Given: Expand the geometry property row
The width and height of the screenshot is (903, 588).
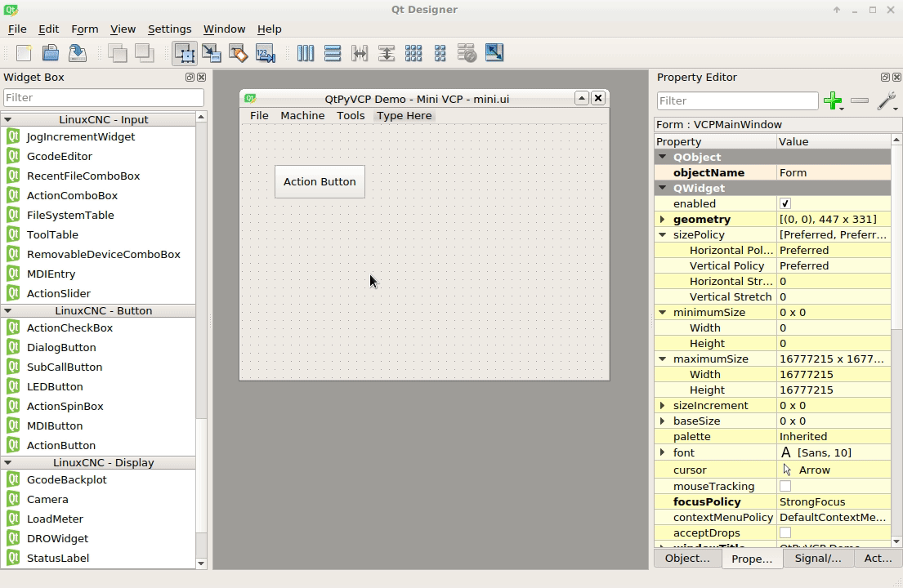Looking at the screenshot, I should coord(662,219).
